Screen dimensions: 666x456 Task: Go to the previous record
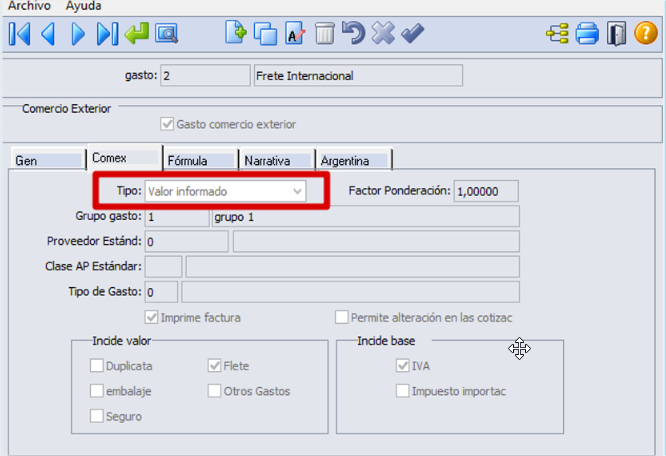pyautogui.click(x=48, y=34)
